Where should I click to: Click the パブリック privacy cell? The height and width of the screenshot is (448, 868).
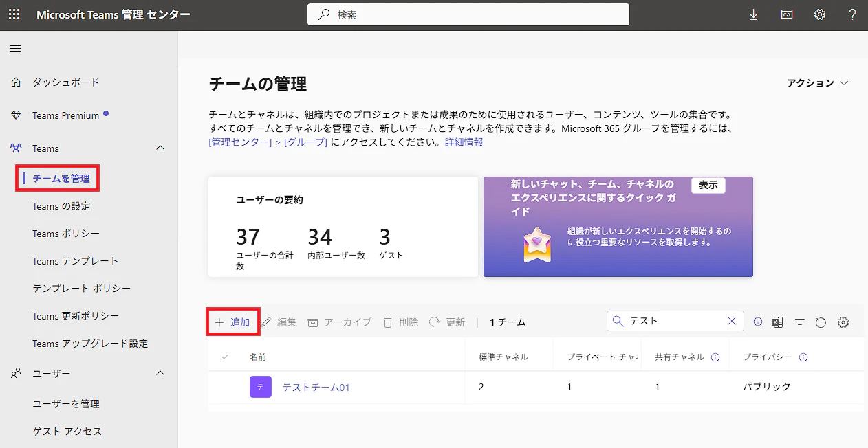767,388
